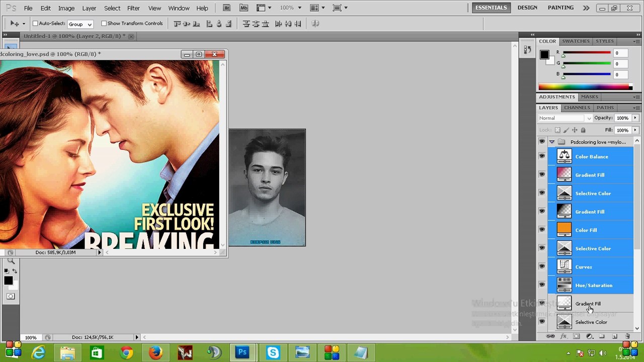Toggle Quick Mask mode in the toolbox
The height and width of the screenshot is (362, 644).
point(11,296)
